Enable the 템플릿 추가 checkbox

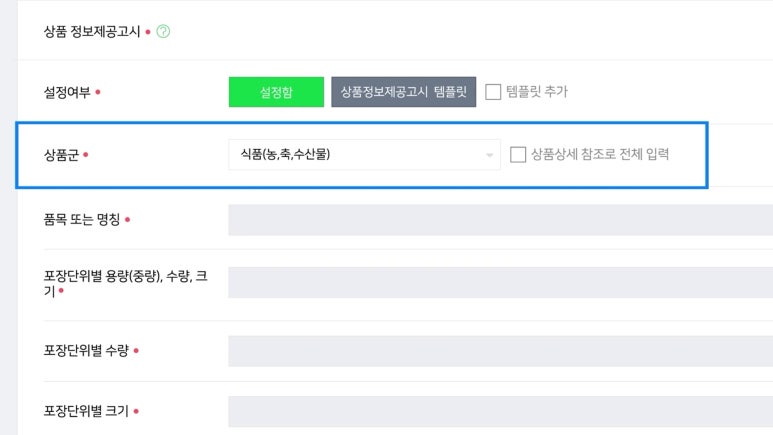tap(493, 92)
